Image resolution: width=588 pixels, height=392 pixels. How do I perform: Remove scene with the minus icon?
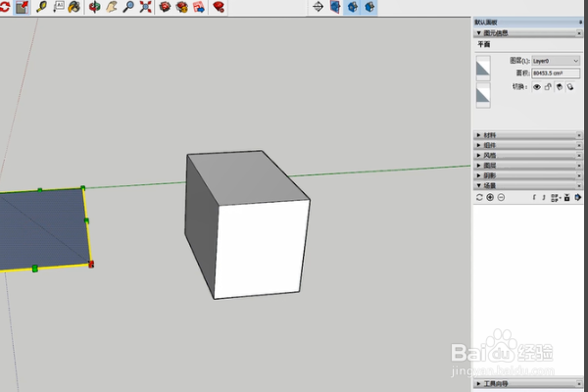coord(501,197)
